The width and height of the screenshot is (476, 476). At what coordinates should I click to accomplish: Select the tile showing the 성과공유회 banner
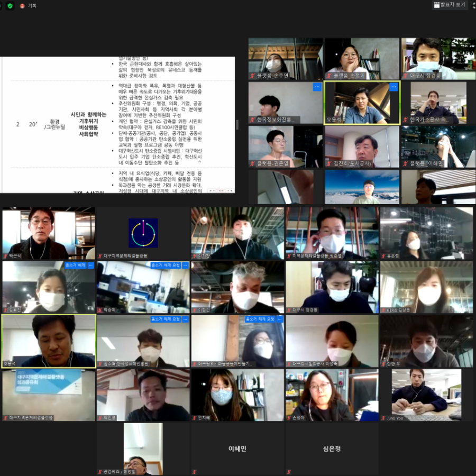click(x=49, y=395)
